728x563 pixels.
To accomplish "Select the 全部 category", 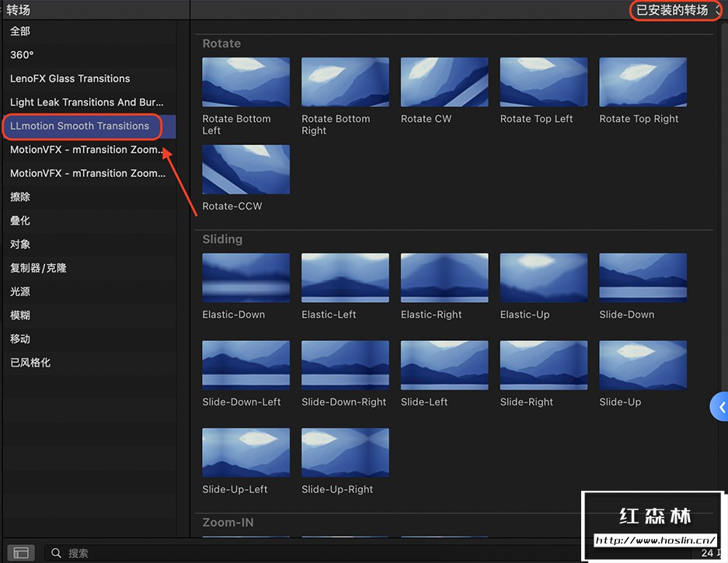I will tap(20, 31).
